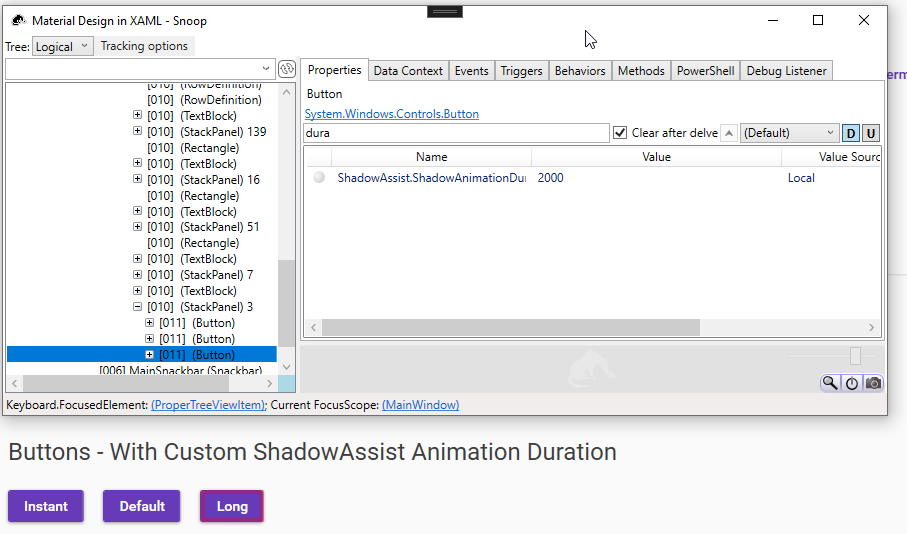The width and height of the screenshot is (907, 534).
Task: Switch to the Events tab
Action: (471, 71)
